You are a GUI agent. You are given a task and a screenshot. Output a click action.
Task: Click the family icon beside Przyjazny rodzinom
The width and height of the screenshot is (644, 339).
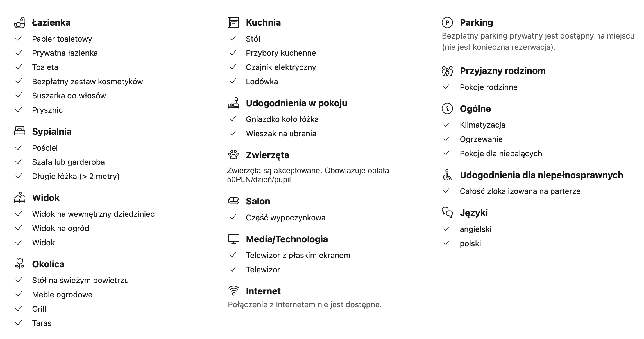(x=447, y=71)
